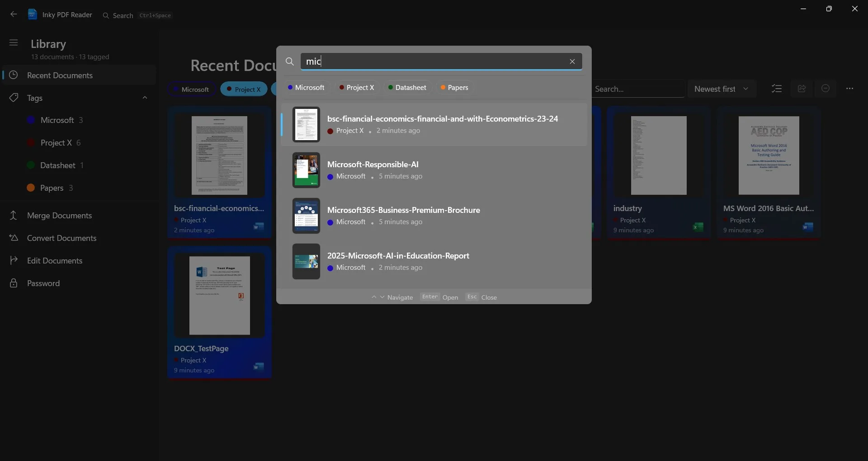Screen dimensions: 868x461
Task: Click the AI-in-Education-Report result thumbnail
Action: (x=306, y=262)
